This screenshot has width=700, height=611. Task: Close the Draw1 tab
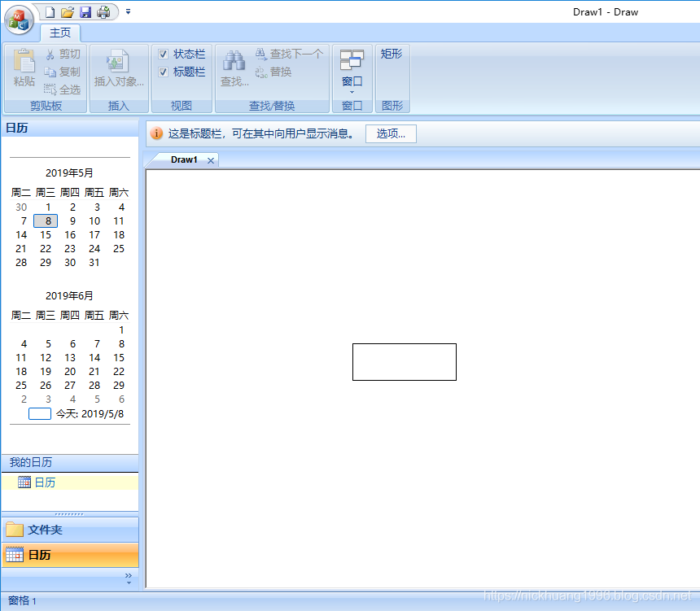(x=211, y=160)
